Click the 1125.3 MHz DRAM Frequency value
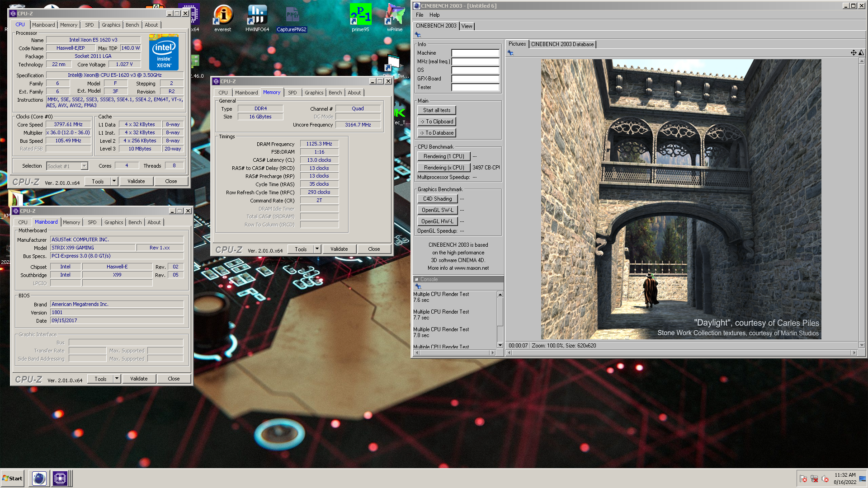 pos(319,144)
